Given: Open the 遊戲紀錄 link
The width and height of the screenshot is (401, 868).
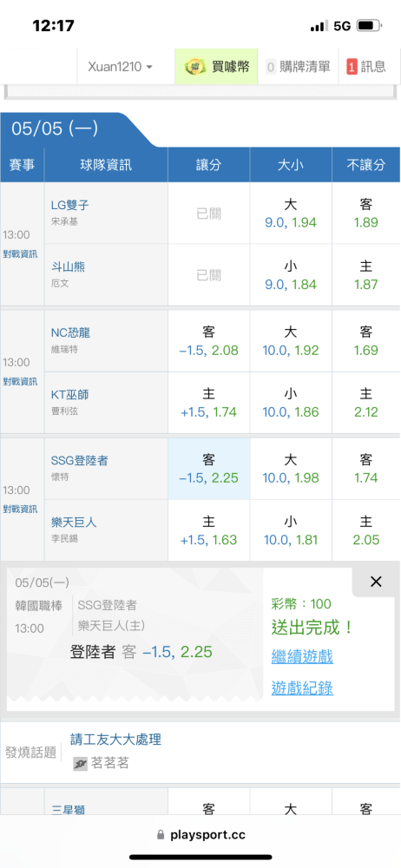Looking at the screenshot, I should pyautogui.click(x=302, y=688).
